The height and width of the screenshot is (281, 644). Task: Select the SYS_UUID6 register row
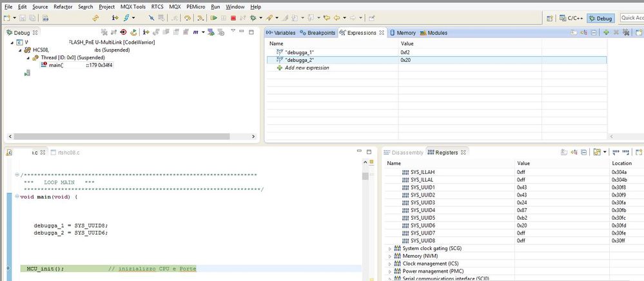[x=514, y=226]
